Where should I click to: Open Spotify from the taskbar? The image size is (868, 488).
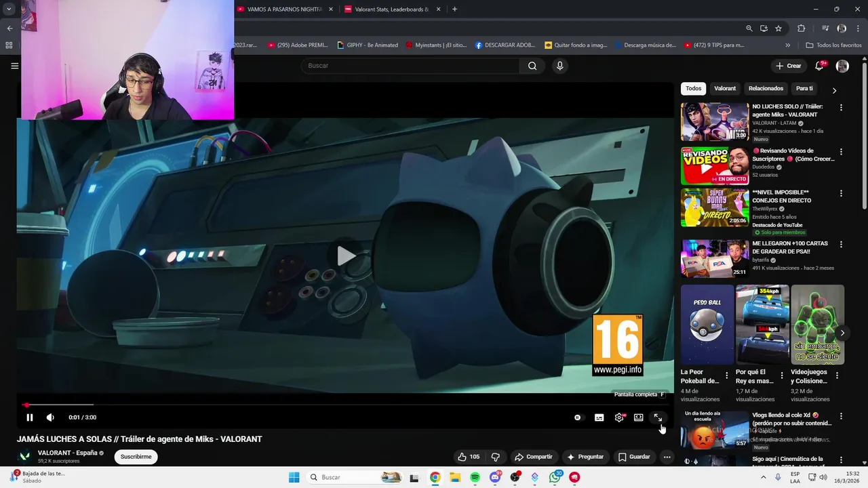point(475,477)
